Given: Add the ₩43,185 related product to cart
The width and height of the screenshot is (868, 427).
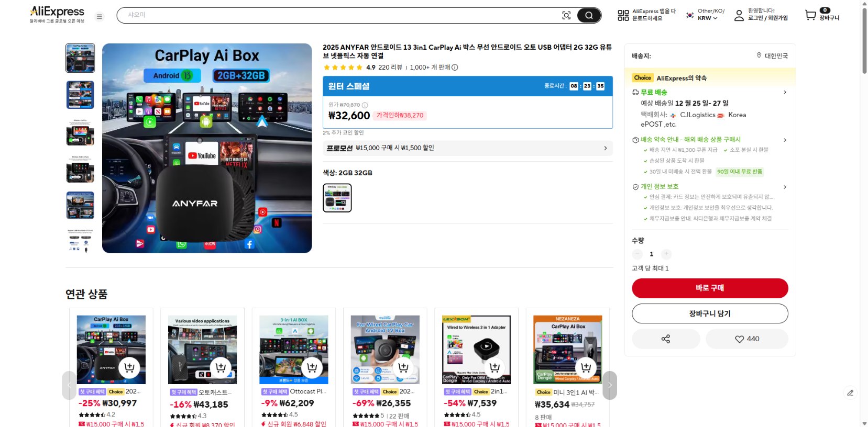Looking at the screenshot, I should pyautogui.click(x=221, y=368).
